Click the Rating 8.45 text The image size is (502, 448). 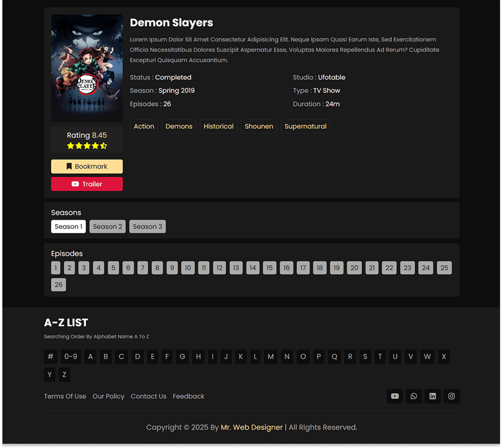pos(87,135)
